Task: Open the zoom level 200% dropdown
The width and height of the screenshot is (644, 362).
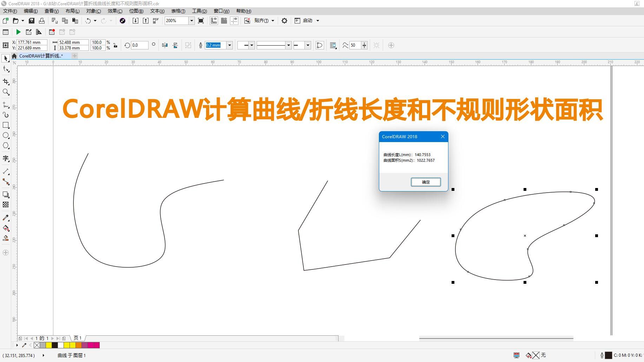Action: click(x=191, y=21)
